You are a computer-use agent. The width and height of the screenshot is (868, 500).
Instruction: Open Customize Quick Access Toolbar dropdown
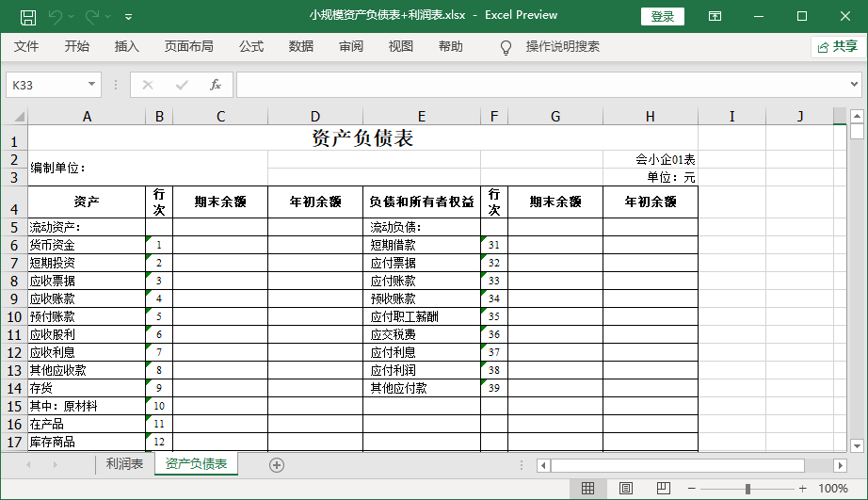[x=128, y=16]
